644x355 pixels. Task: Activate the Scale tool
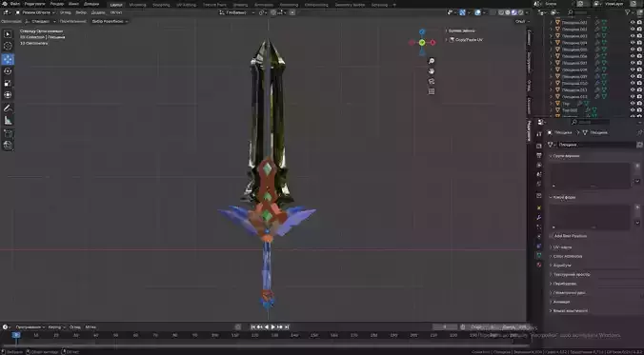click(x=8, y=83)
